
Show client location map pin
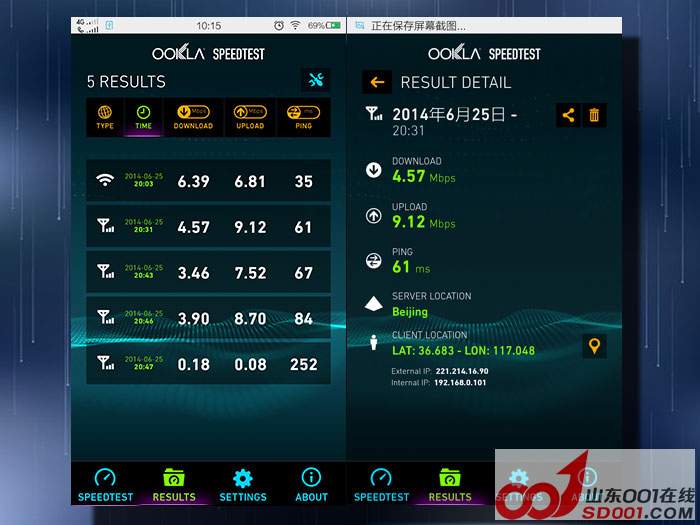click(x=594, y=346)
